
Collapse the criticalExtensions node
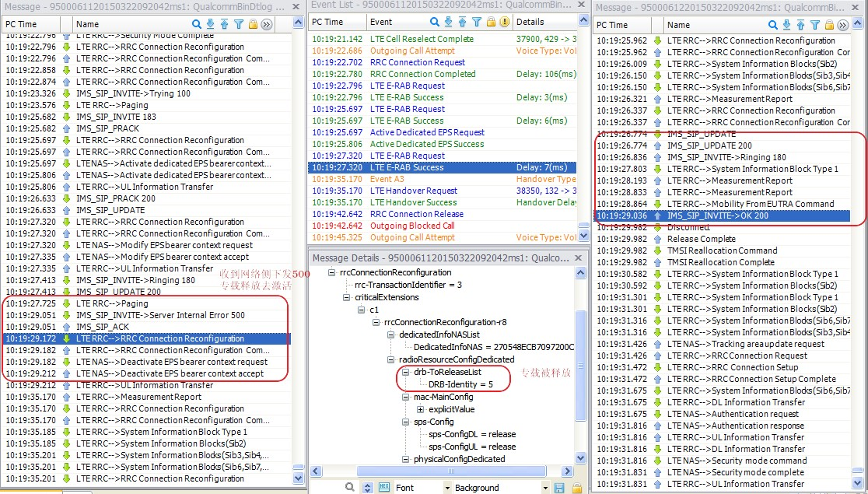click(x=347, y=297)
